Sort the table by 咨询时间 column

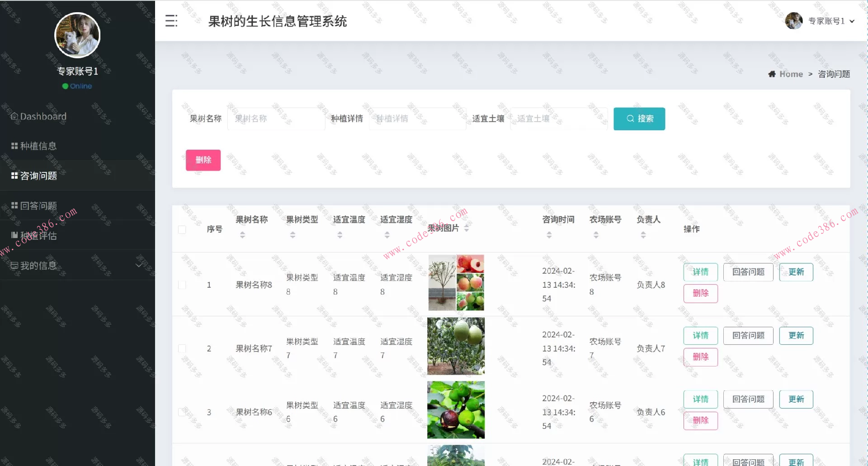[x=549, y=234]
